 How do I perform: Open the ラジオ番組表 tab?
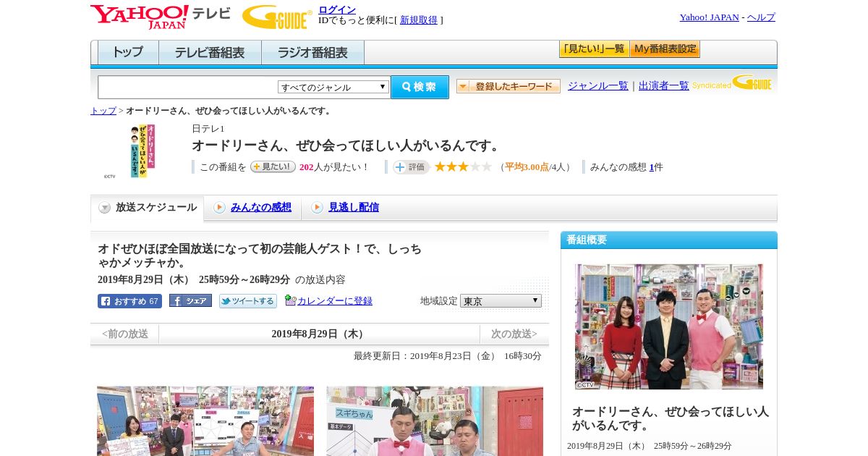click(312, 52)
